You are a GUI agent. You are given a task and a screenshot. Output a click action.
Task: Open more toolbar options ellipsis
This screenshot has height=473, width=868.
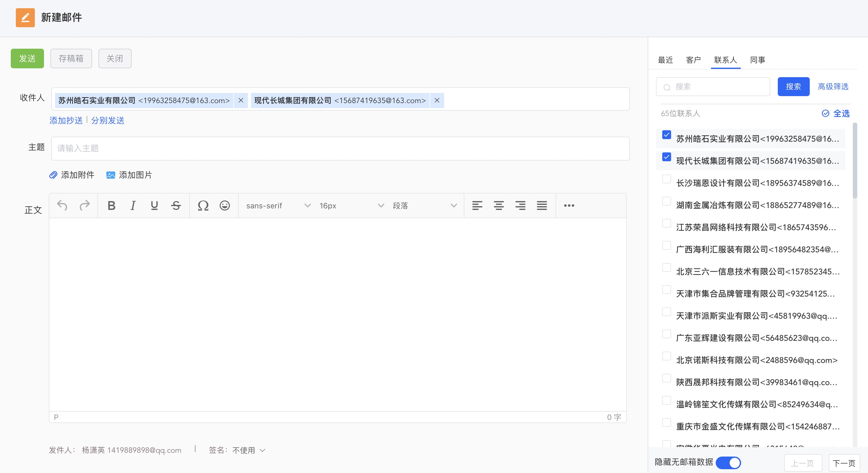click(569, 206)
